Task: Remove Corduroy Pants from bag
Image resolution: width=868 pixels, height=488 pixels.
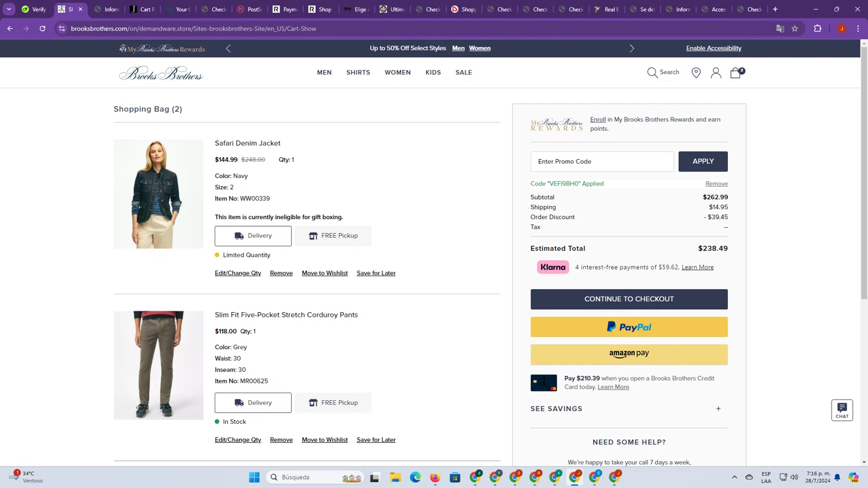Action: coord(281,440)
